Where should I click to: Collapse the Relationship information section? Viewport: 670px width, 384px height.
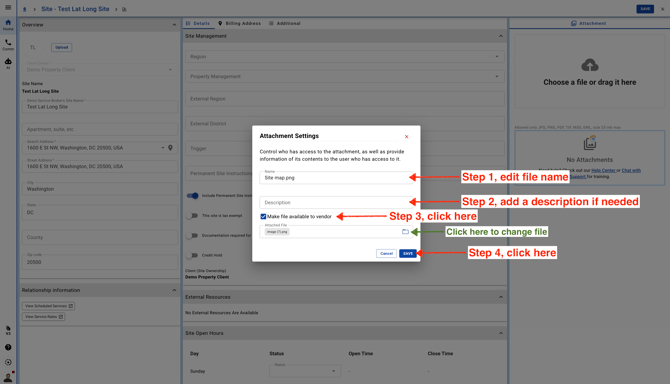click(174, 290)
